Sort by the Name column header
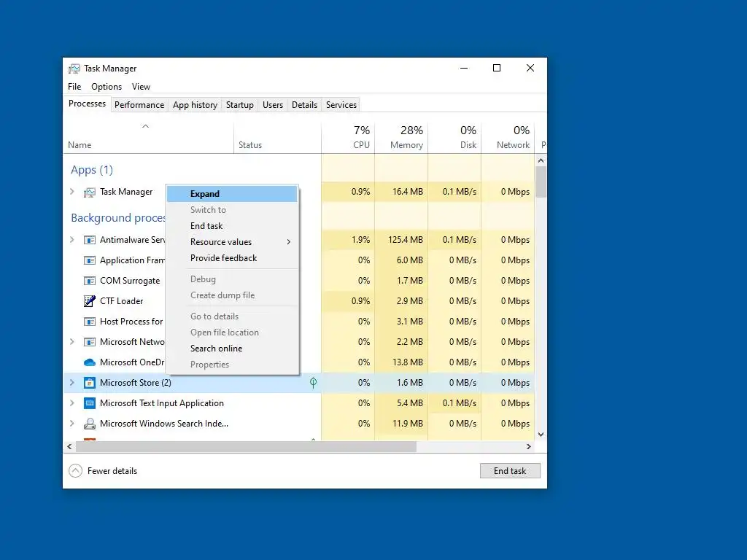 (148, 137)
